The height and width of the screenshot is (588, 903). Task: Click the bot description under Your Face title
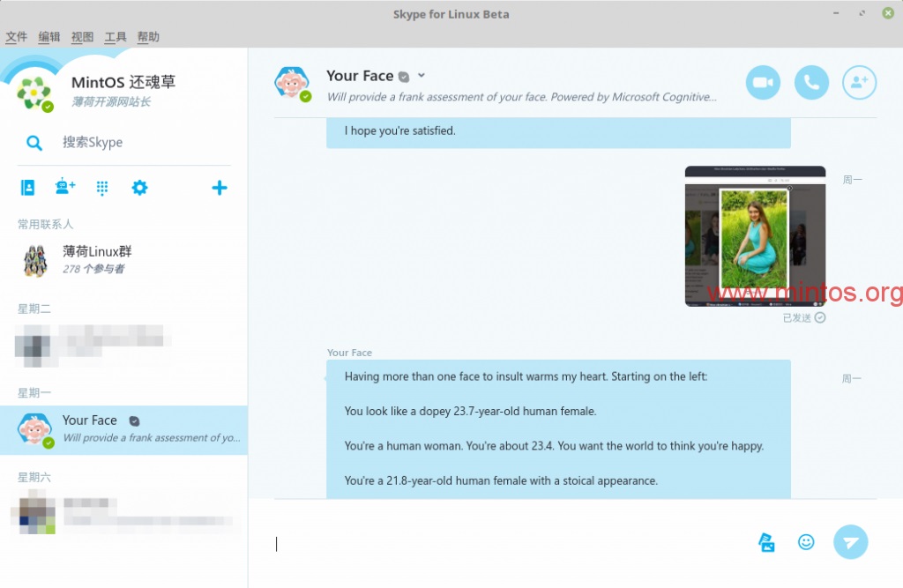tap(522, 97)
